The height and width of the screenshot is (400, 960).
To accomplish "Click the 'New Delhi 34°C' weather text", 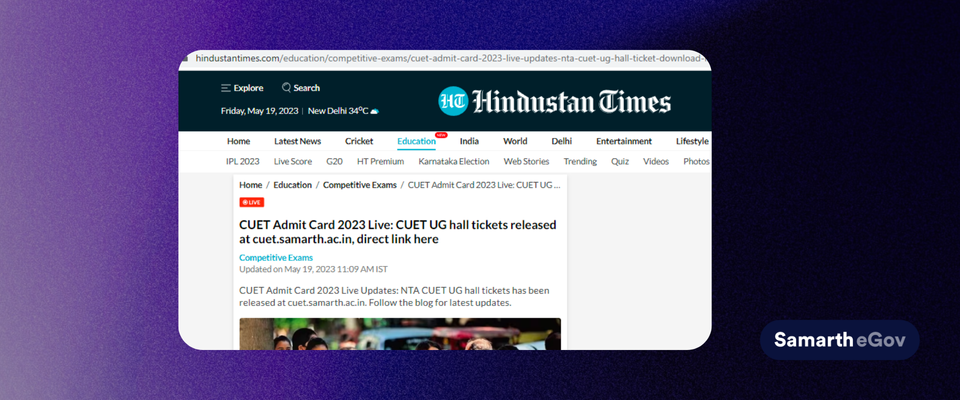I will click(x=338, y=111).
